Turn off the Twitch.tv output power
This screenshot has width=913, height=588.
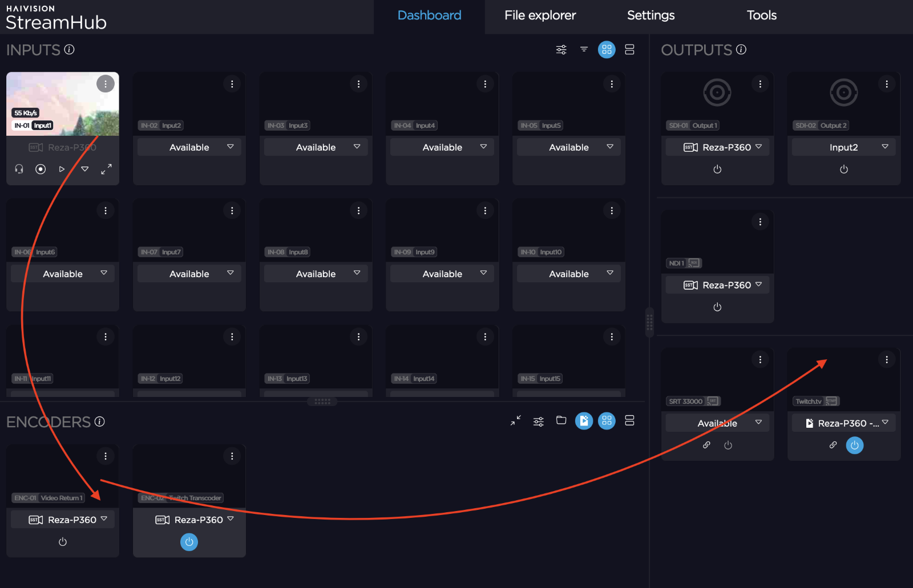(x=854, y=445)
